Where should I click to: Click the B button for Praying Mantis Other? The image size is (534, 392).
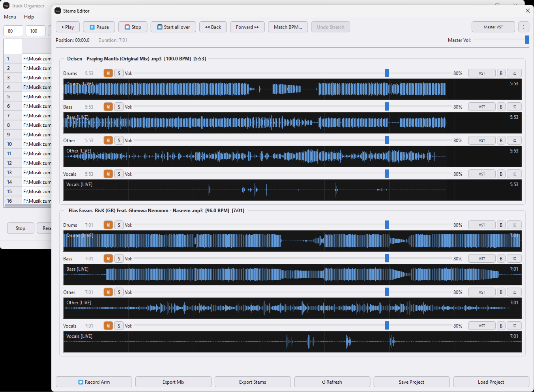point(501,140)
